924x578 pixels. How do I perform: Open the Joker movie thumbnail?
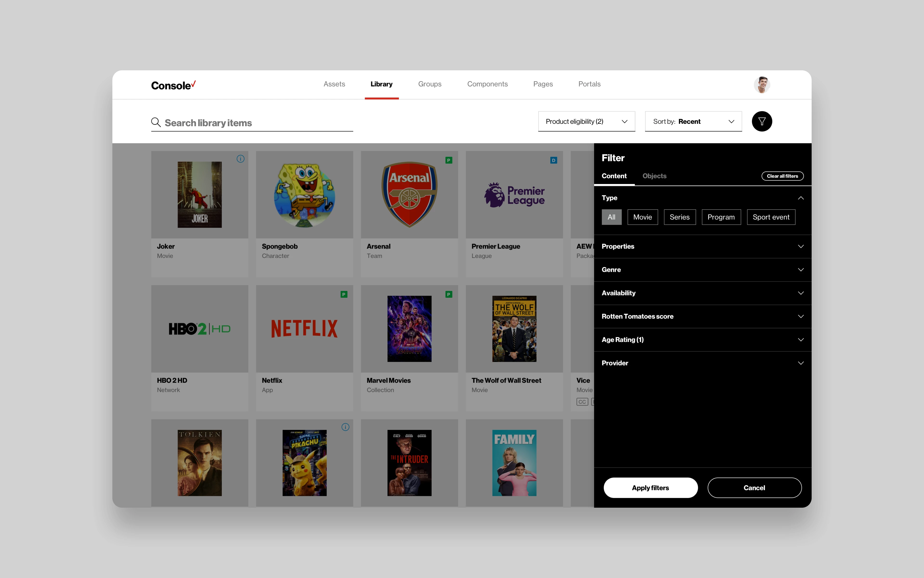click(200, 195)
